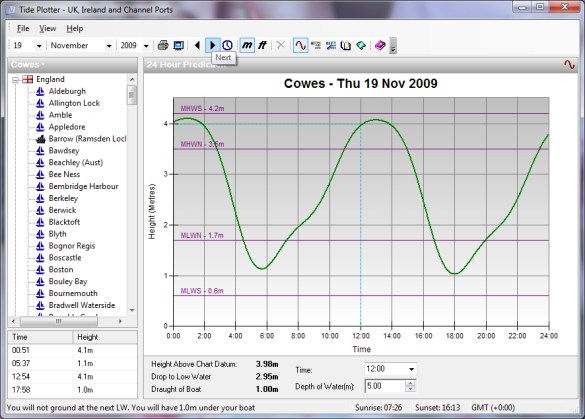The image size is (585, 419).
Task: Select Bee Ness port
Action: [x=64, y=174]
